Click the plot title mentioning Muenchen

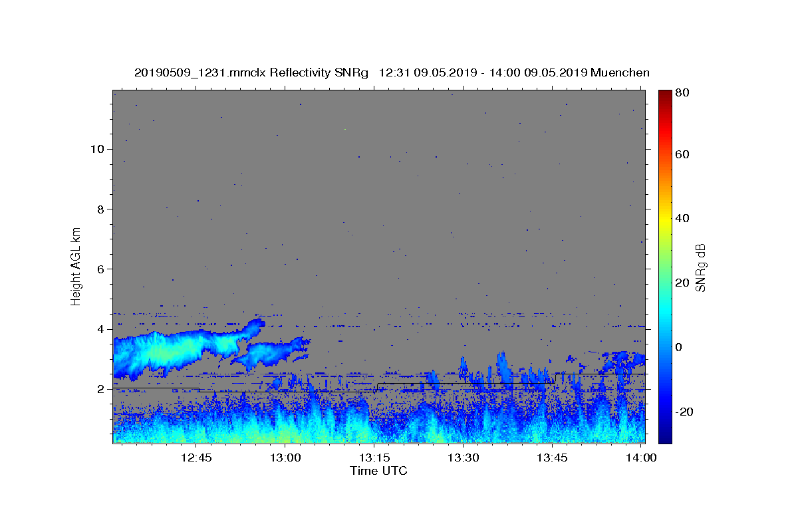pos(392,72)
